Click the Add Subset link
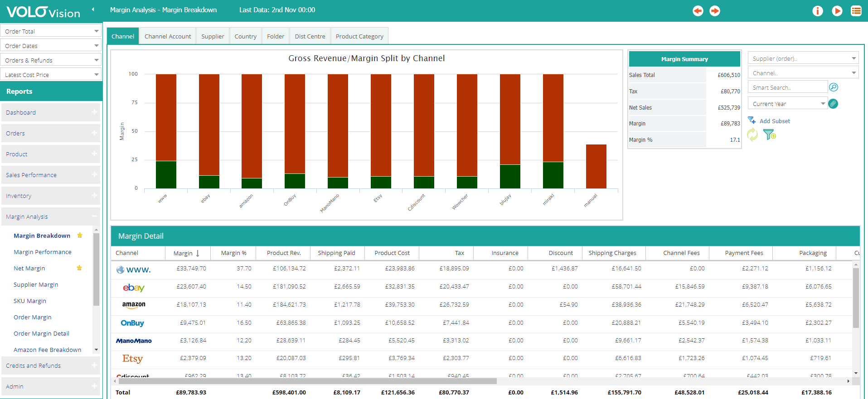 click(775, 121)
